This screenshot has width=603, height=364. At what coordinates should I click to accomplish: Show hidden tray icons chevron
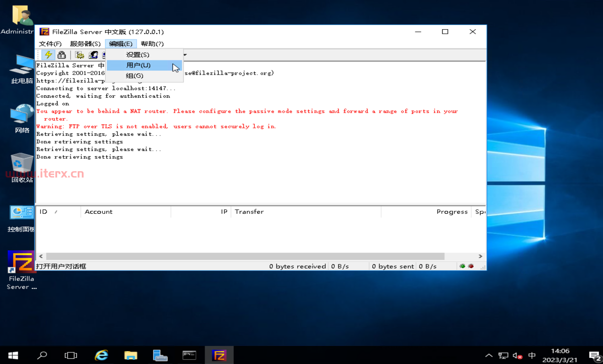coord(489,355)
